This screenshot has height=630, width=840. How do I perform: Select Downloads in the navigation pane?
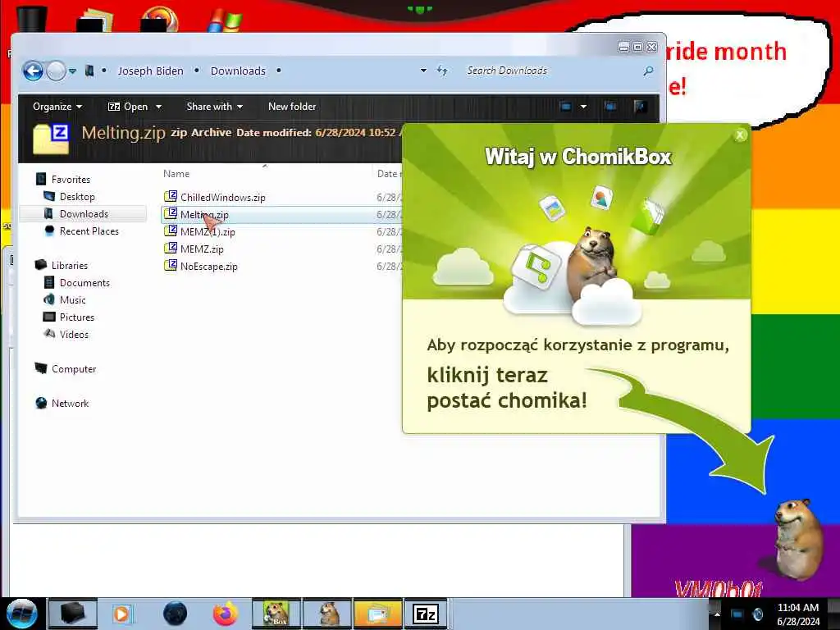[x=83, y=214]
